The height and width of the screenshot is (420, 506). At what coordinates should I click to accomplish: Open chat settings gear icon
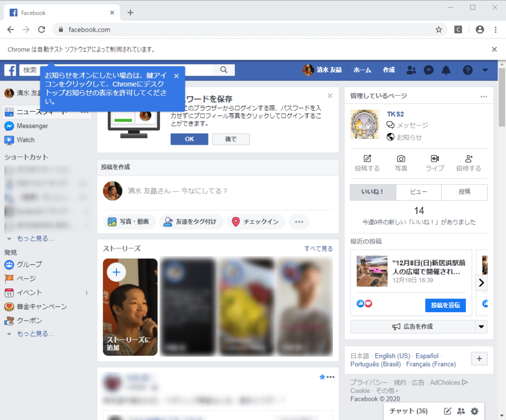click(x=474, y=411)
